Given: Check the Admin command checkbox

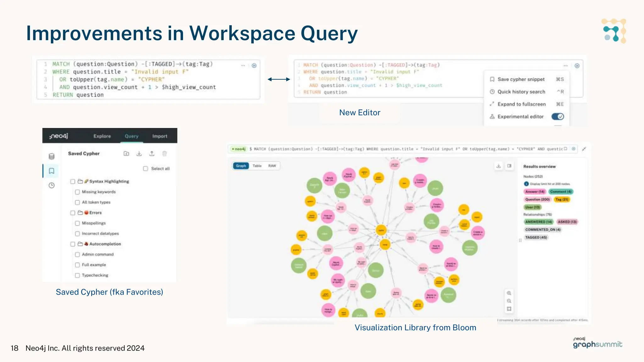Looking at the screenshot, I should (x=77, y=254).
